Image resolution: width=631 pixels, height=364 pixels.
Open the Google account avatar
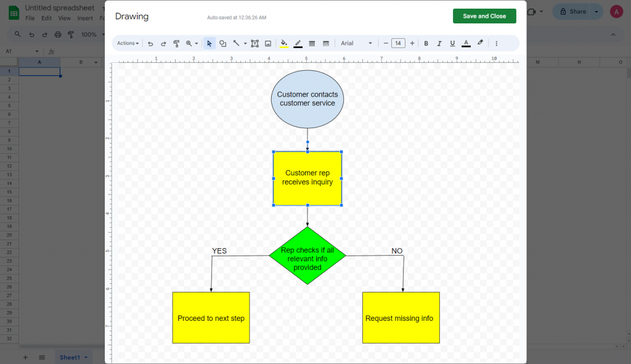point(616,12)
